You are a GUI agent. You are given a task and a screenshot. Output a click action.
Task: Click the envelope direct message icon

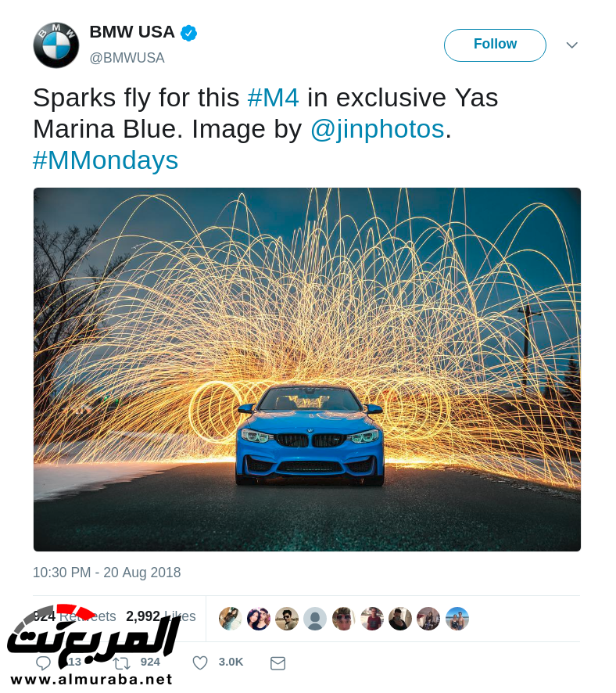pyautogui.click(x=278, y=663)
